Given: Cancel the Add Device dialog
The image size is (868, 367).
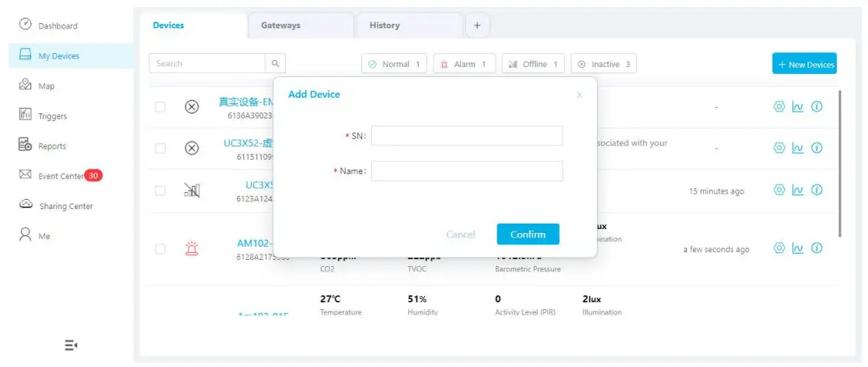Looking at the screenshot, I should tap(461, 234).
